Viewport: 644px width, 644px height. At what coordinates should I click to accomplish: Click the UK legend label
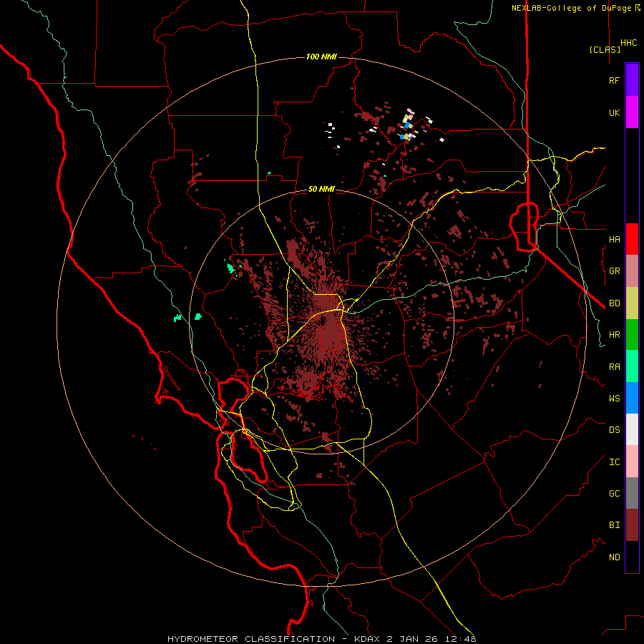pos(614,112)
